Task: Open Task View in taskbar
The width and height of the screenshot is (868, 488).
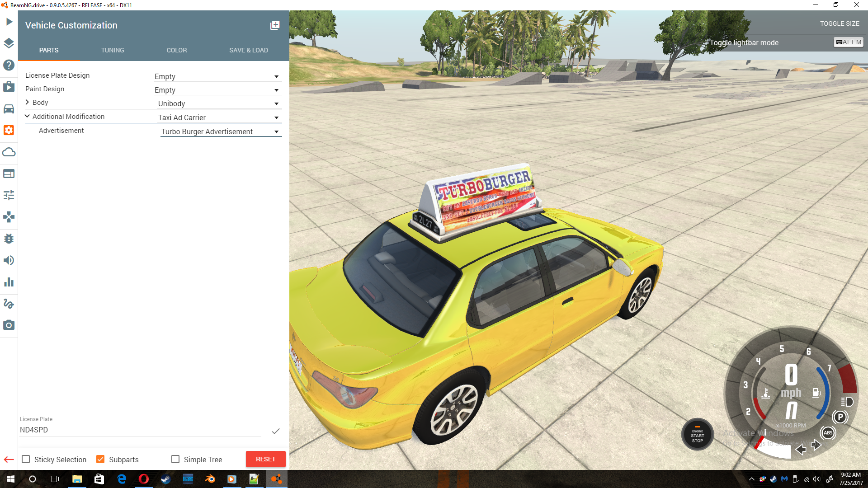Action: pos(54,479)
